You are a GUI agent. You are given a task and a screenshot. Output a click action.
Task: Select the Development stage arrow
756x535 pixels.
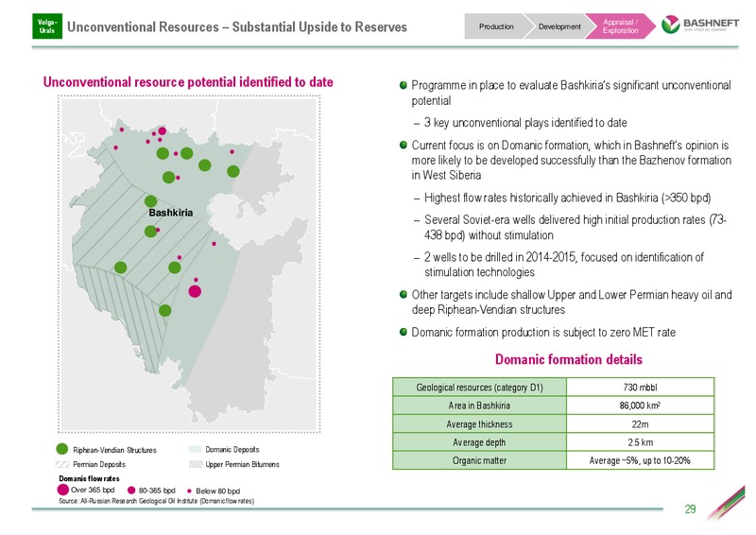559,26
